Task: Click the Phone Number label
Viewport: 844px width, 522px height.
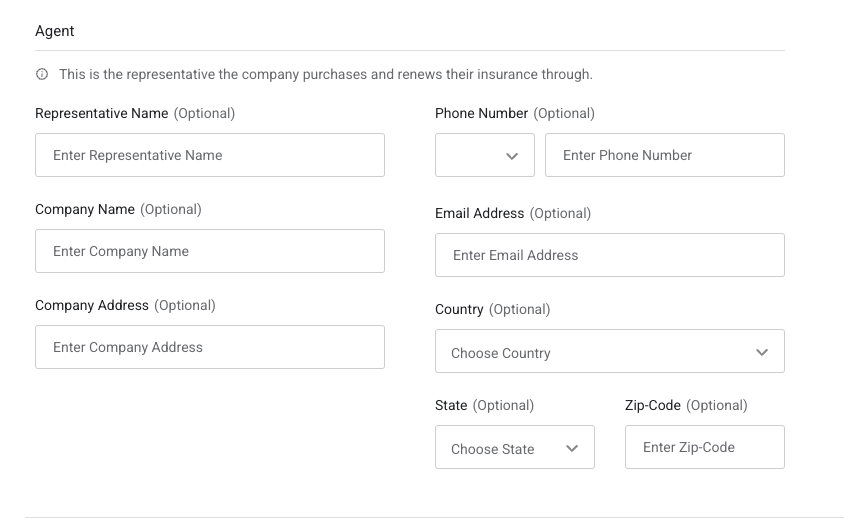Action: (x=481, y=114)
